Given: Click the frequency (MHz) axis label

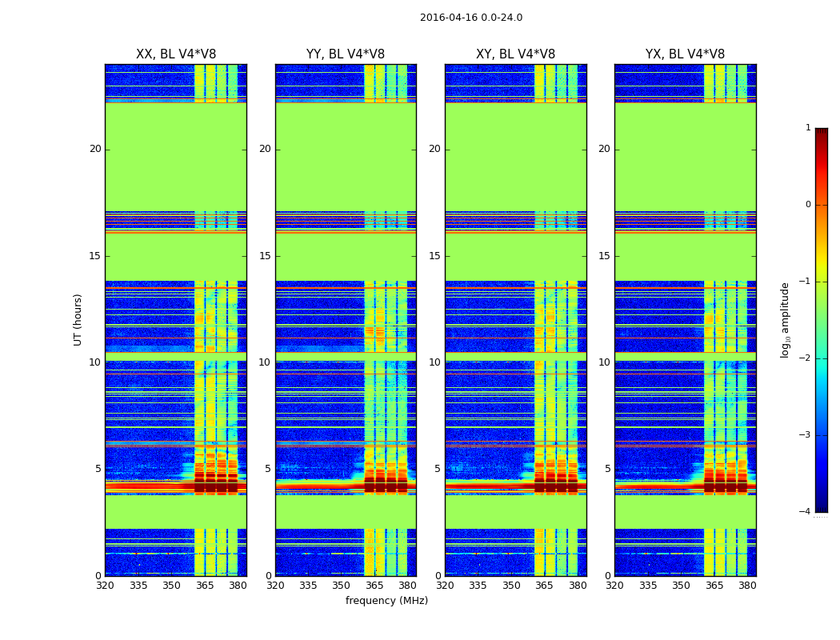Looking at the screenshot, I should point(386,600).
